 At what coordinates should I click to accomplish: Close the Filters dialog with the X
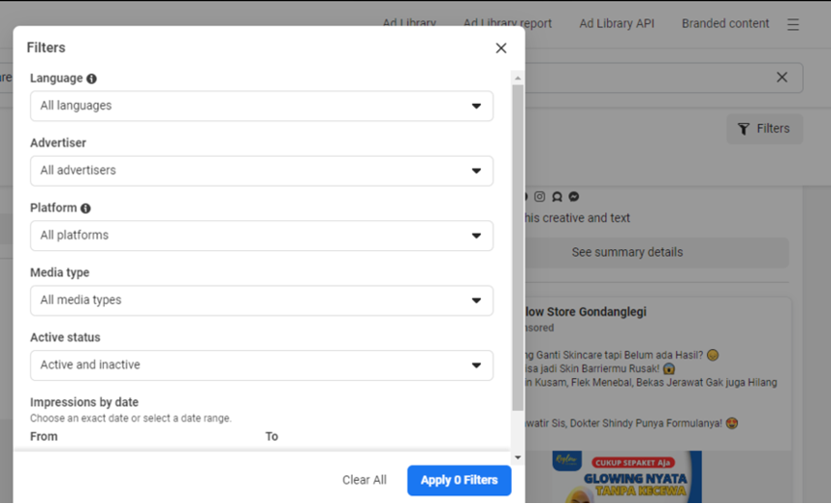tap(500, 48)
